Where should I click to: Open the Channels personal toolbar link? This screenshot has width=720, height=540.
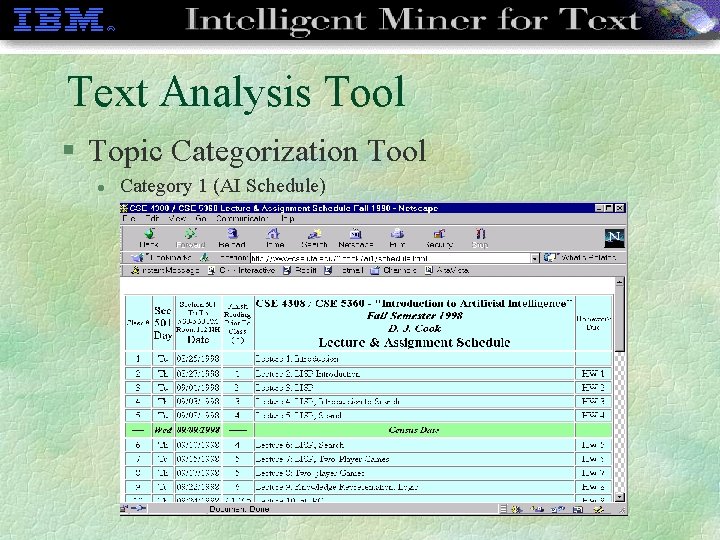(x=394, y=270)
